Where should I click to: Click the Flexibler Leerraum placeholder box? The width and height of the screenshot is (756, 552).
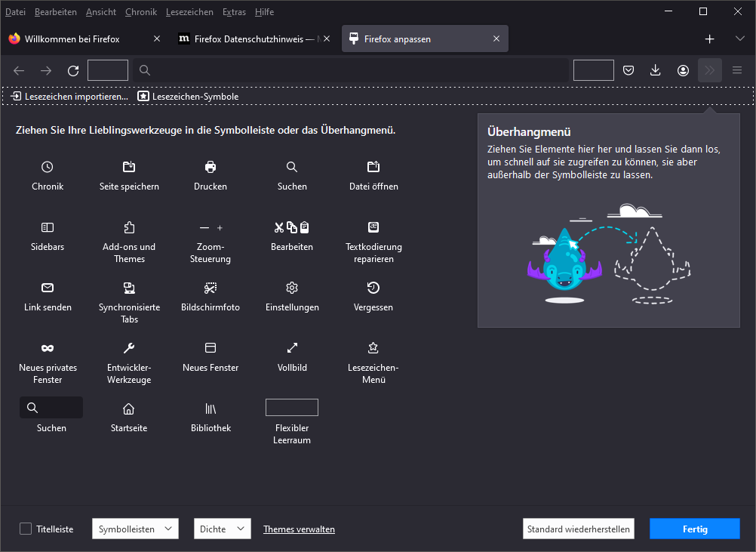(x=292, y=408)
